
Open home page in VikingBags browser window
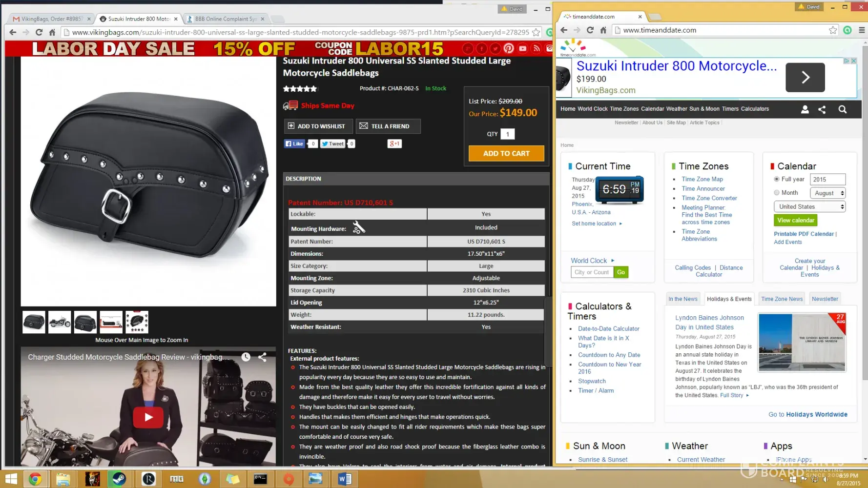pyautogui.click(x=52, y=32)
